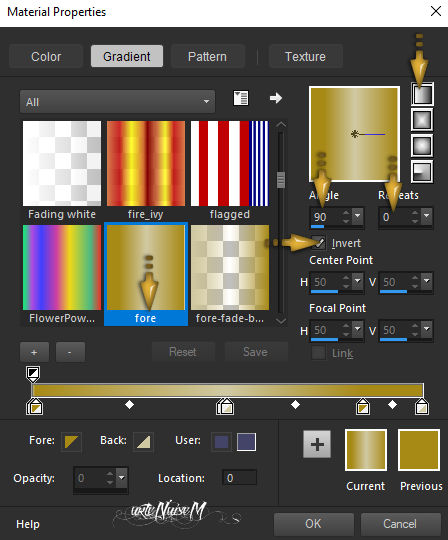Viewport: 448px width, 540px height.
Task: Open the Angle value dropdown arrow
Action: tap(357, 216)
